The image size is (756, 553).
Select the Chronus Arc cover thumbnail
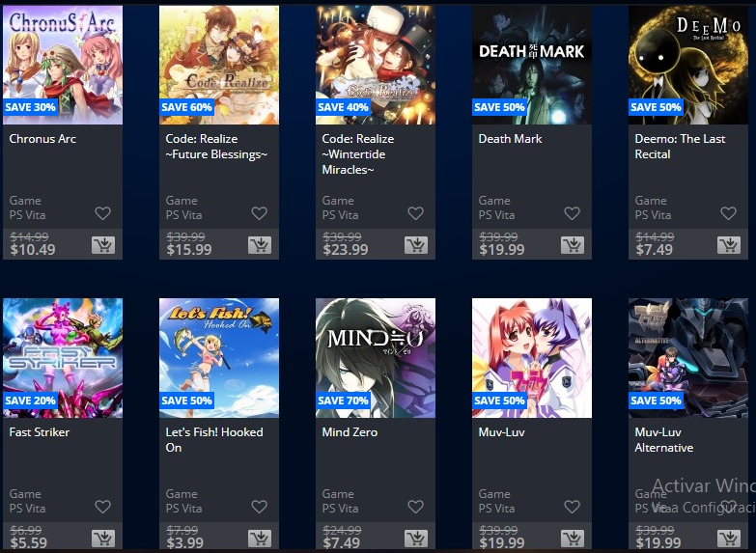coord(63,65)
